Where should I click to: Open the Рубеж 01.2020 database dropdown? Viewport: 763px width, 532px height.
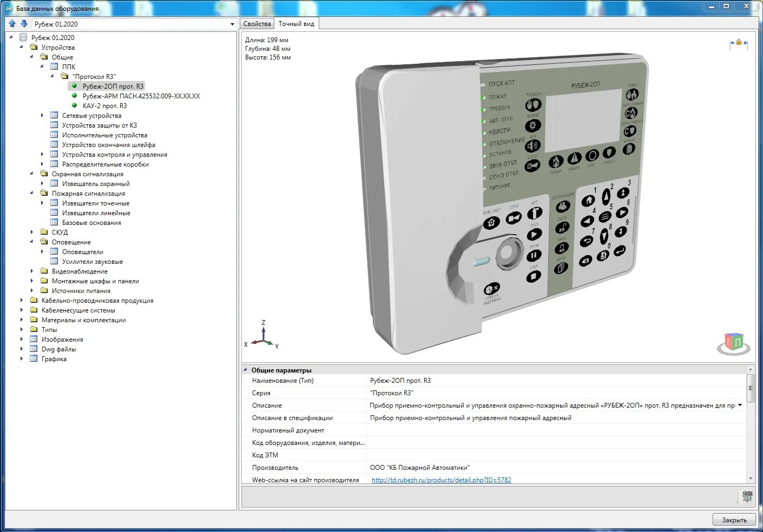(232, 24)
